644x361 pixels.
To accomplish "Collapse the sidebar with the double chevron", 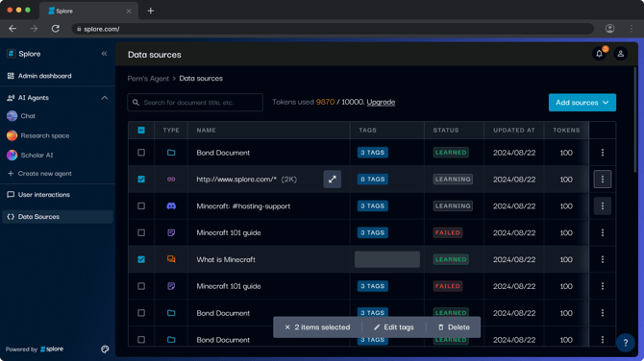I will pyautogui.click(x=105, y=54).
